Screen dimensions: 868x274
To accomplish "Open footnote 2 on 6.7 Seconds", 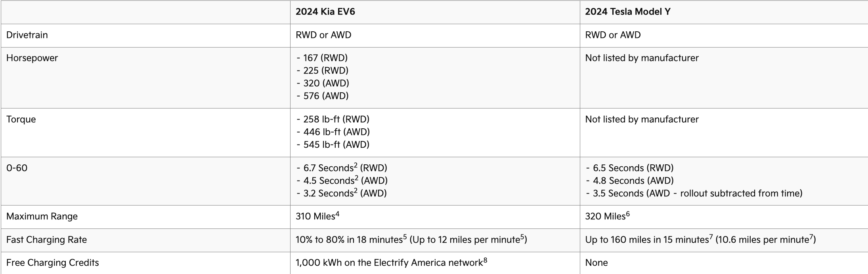I will tap(356, 166).
